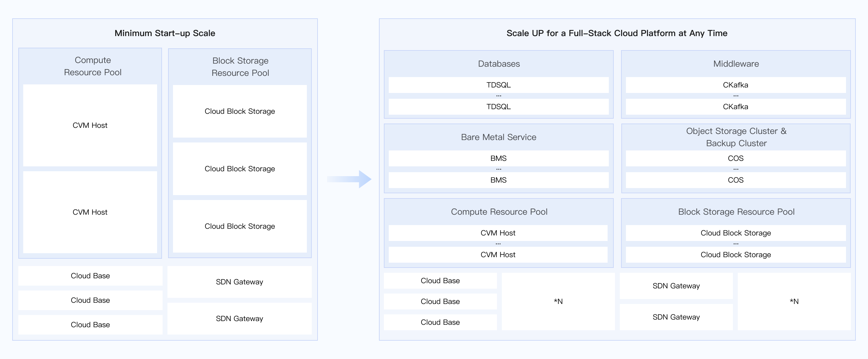This screenshot has width=868, height=359.
Task: Click the lower SDN Gateway on the left panel
Action: (240, 318)
